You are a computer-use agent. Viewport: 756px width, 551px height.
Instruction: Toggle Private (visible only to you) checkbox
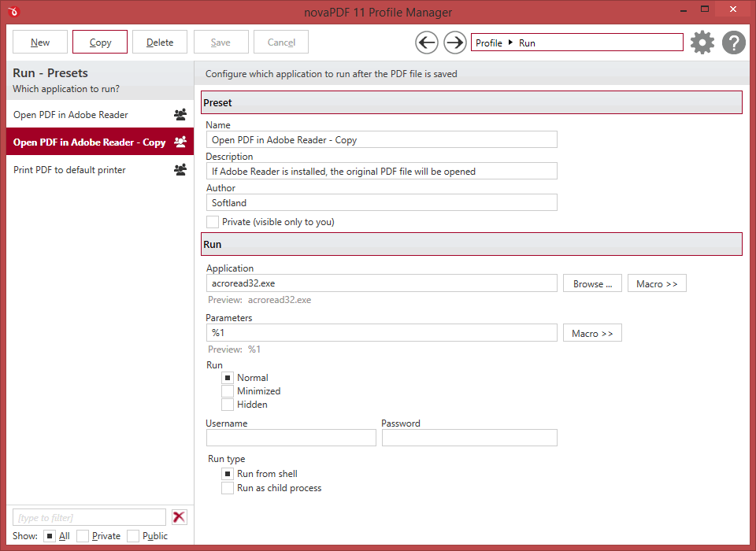tap(212, 222)
